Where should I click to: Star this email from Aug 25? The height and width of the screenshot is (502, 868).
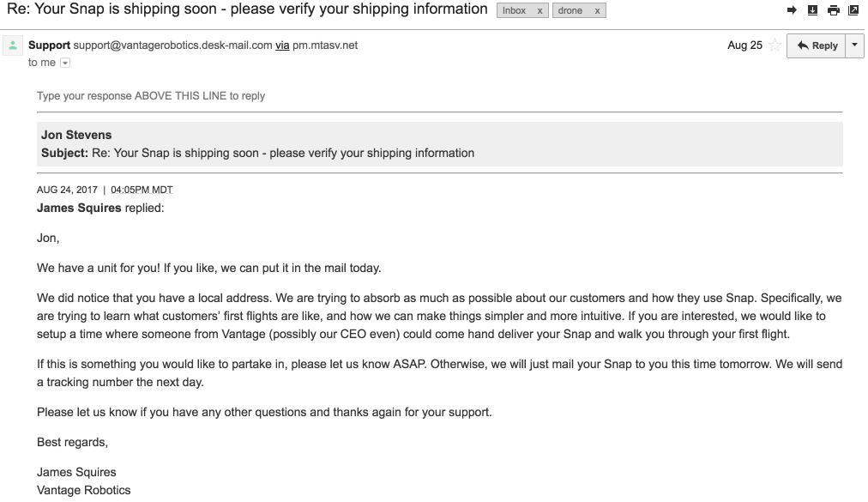[775, 45]
